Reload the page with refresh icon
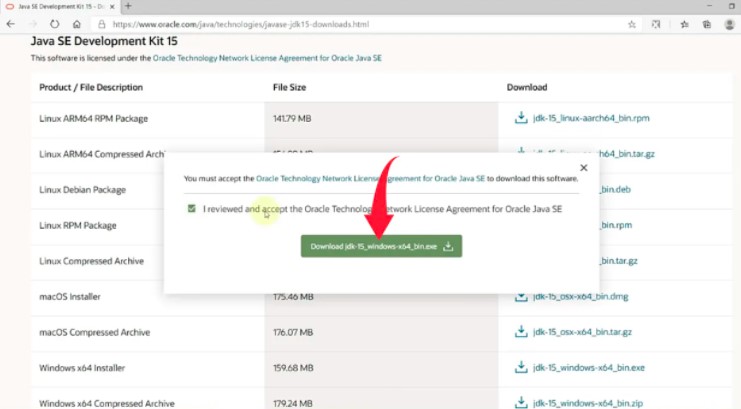 (51, 23)
